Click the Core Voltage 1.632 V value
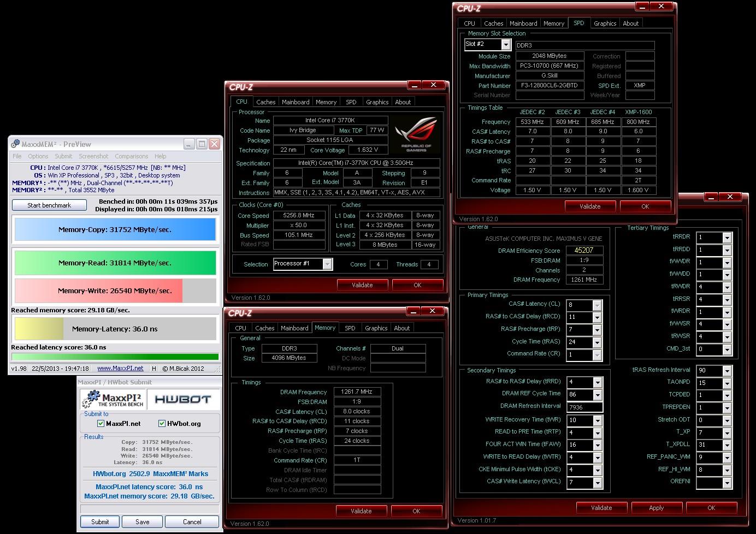This screenshot has width=756, height=534. pos(367,150)
